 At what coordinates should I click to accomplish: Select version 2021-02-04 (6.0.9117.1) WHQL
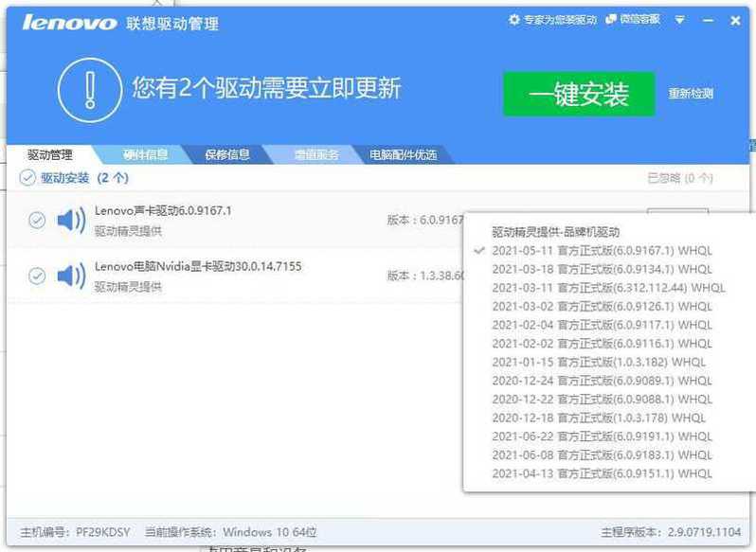[x=602, y=325]
